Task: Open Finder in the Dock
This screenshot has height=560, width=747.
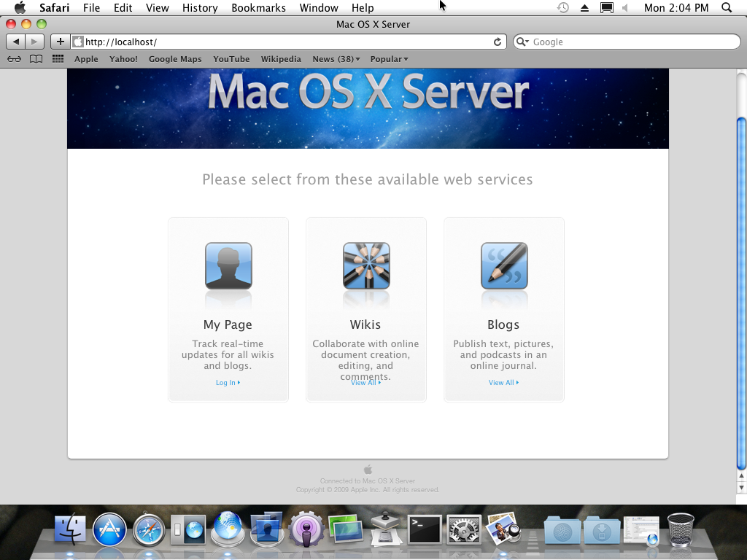Action: 70,529
